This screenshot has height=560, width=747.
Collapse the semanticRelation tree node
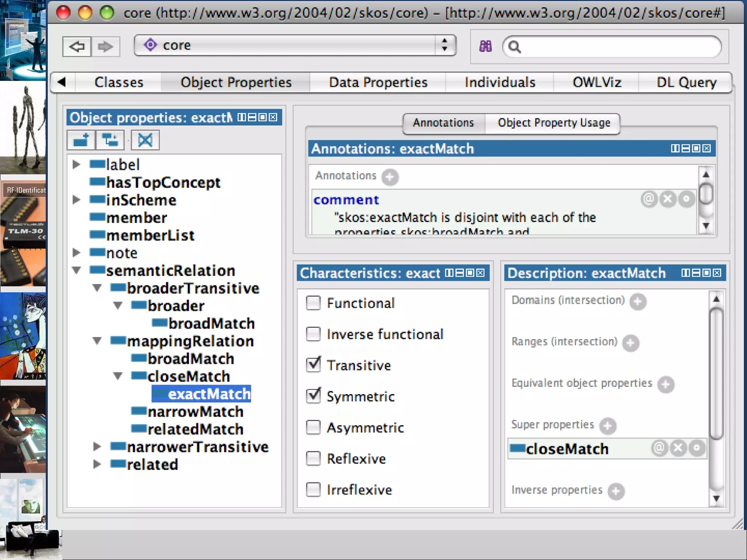76,271
